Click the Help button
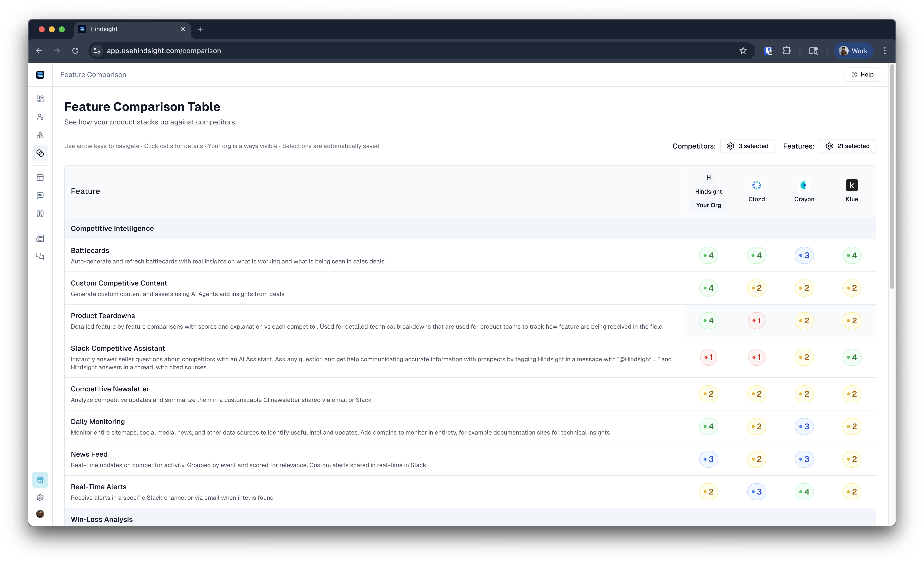 click(x=862, y=75)
